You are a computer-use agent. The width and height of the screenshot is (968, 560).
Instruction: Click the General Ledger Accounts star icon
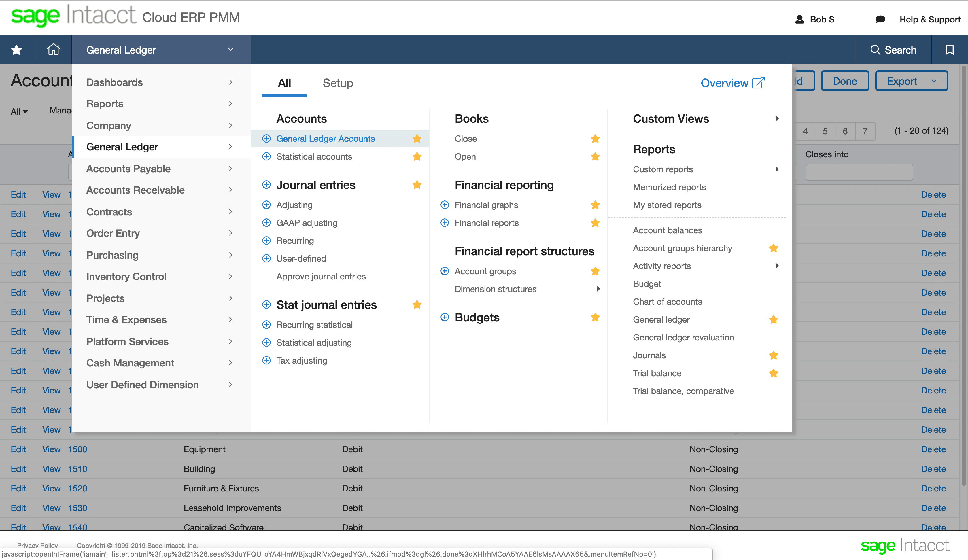coord(418,139)
